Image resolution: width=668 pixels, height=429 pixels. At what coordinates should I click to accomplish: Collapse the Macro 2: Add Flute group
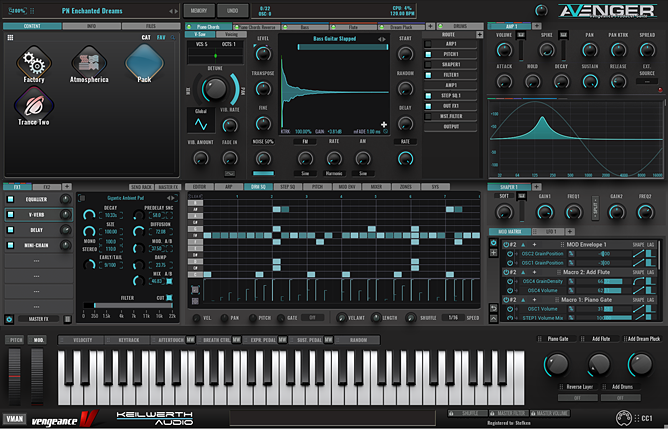tap(523, 272)
